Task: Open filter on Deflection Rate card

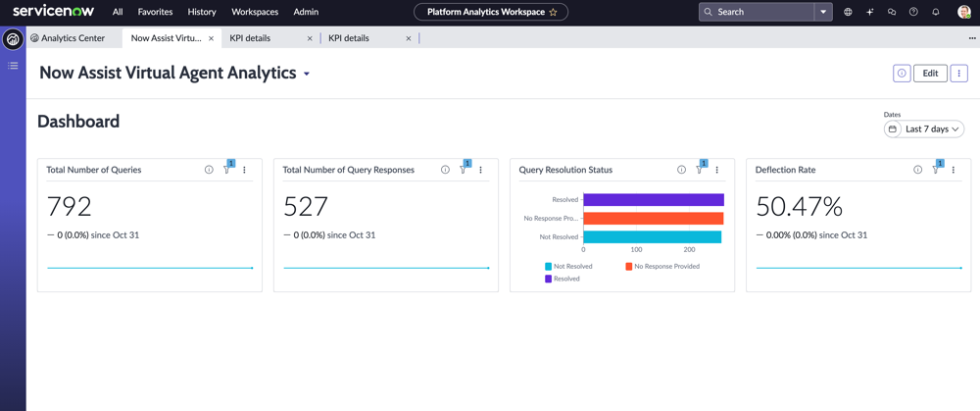Action: 935,170
